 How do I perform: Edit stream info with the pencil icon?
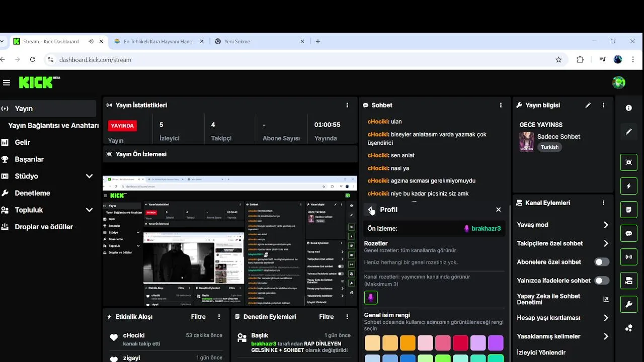pyautogui.click(x=588, y=105)
